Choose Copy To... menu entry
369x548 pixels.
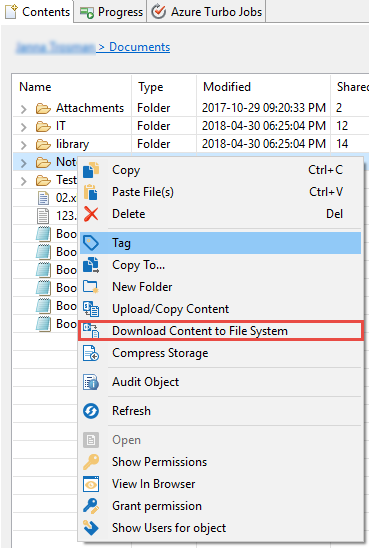click(x=220, y=265)
